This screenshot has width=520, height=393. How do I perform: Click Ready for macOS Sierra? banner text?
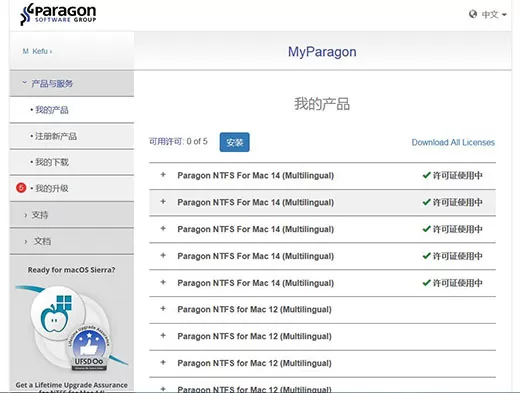71,270
